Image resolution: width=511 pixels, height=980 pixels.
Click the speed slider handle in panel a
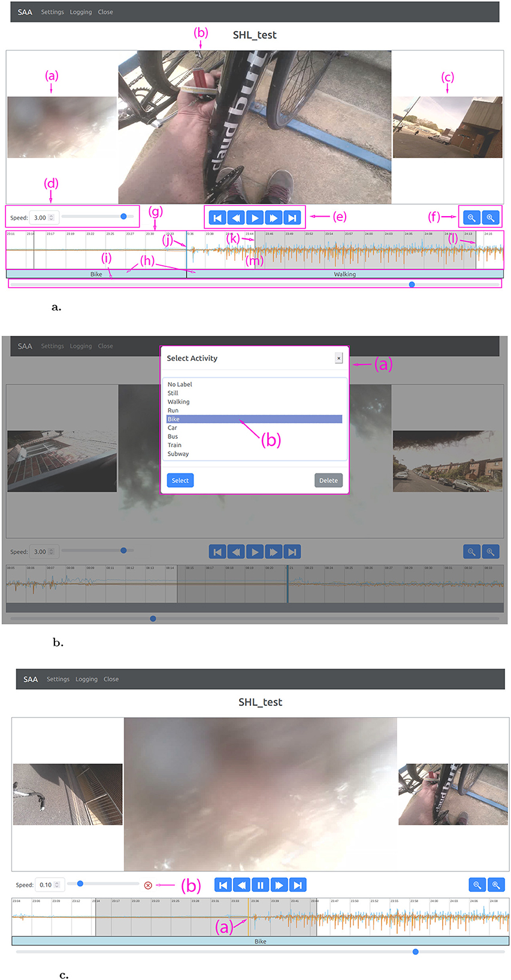[x=123, y=217]
